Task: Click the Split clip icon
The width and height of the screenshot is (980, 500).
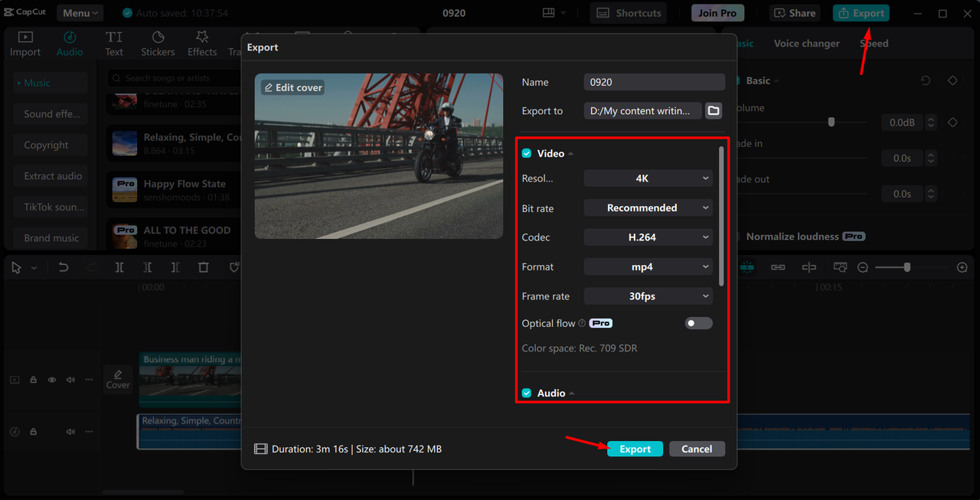Action: tap(119, 267)
